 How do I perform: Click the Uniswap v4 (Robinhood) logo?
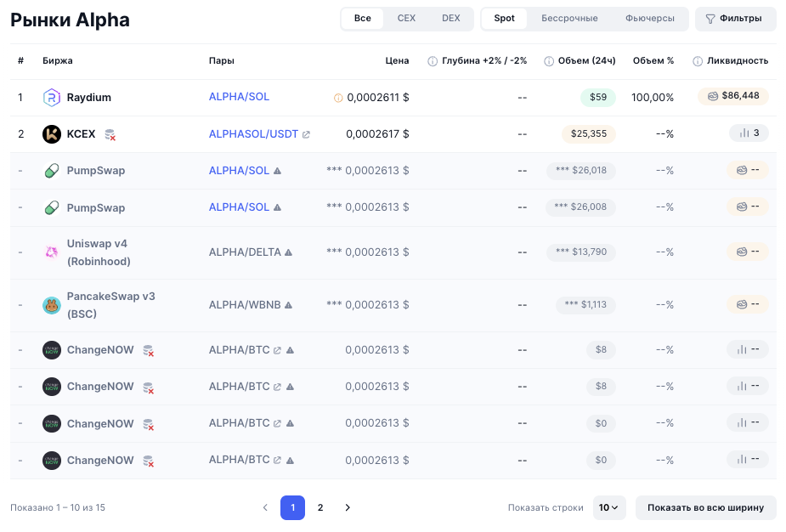pos(52,252)
